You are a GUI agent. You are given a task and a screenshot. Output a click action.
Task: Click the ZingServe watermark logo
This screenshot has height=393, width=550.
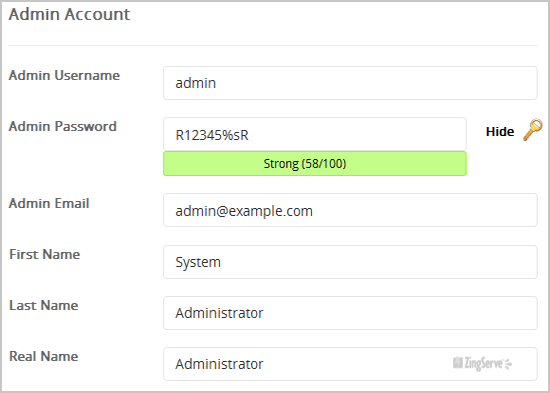point(482,364)
